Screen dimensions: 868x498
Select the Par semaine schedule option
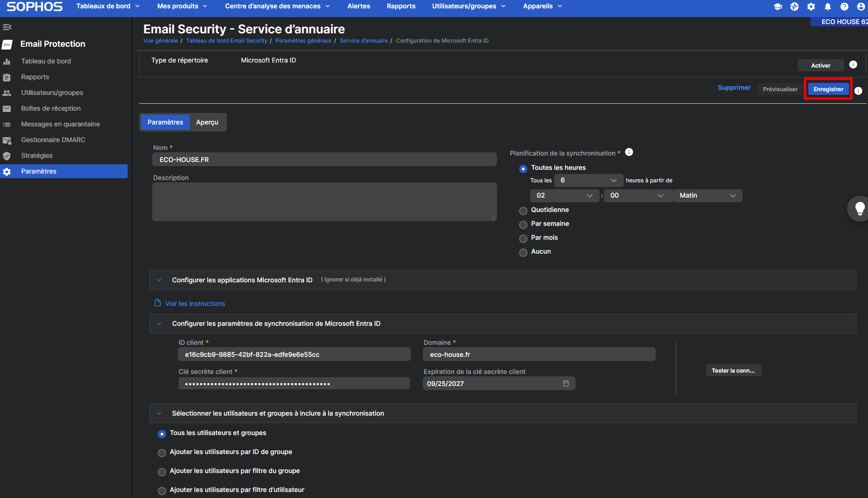[x=523, y=224]
